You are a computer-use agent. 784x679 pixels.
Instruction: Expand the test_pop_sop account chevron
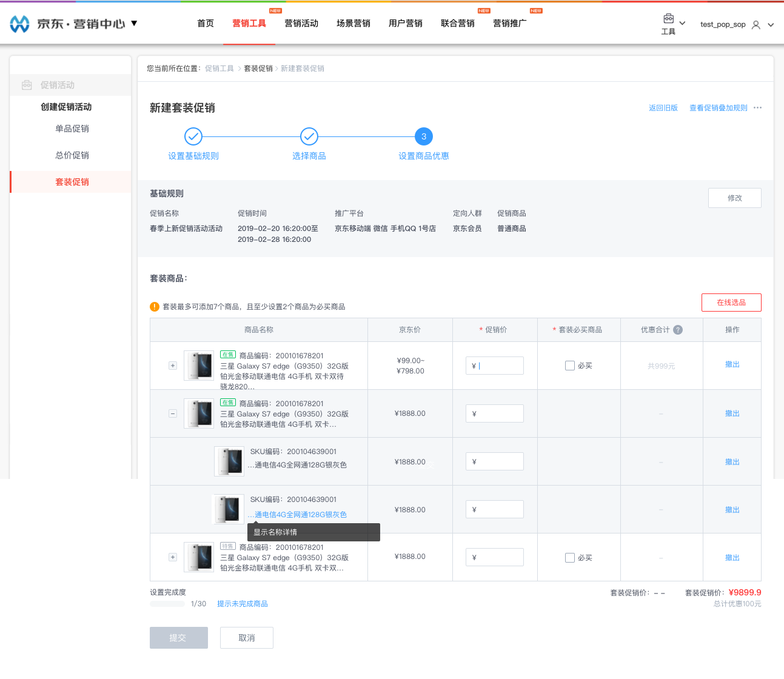[x=771, y=25]
